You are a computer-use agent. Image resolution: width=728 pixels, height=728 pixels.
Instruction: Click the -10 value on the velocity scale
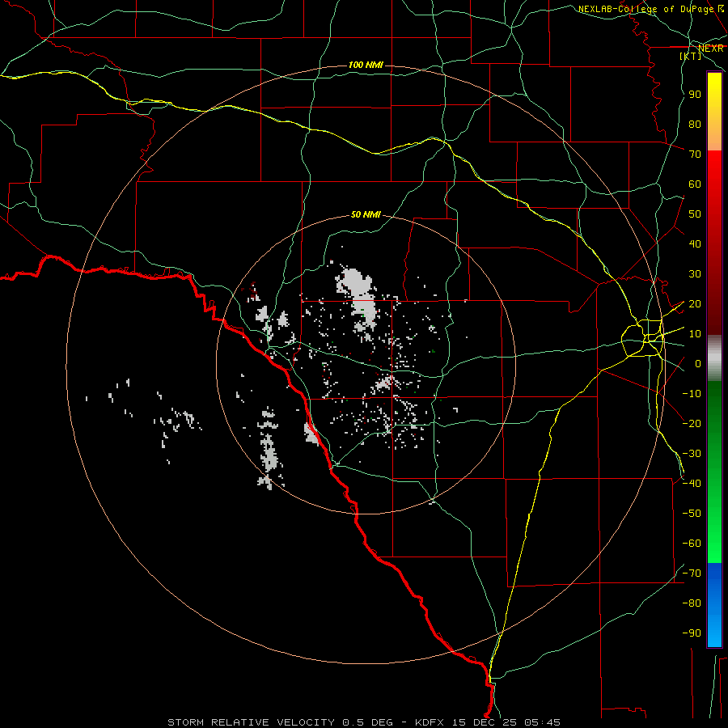pos(692,394)
